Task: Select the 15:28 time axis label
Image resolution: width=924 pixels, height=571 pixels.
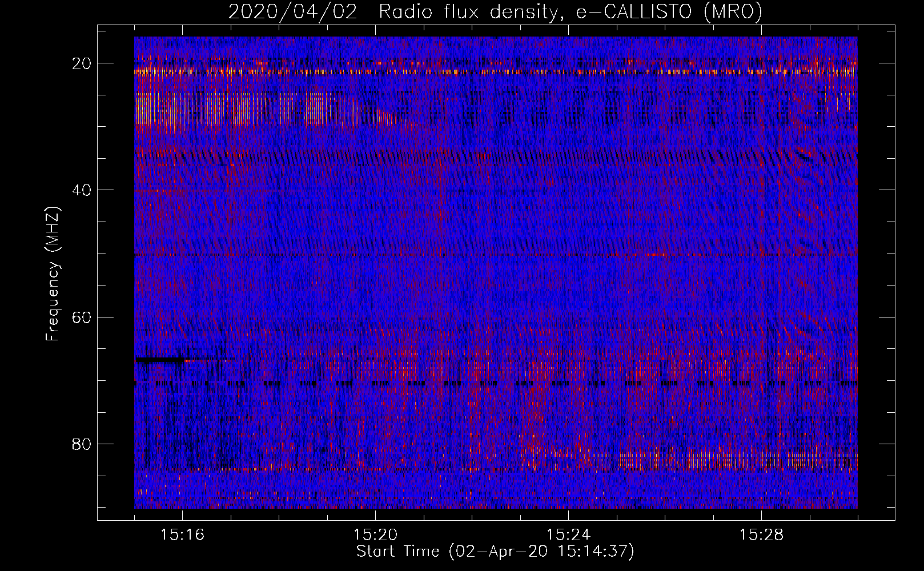Action: (x=761, y=535)
